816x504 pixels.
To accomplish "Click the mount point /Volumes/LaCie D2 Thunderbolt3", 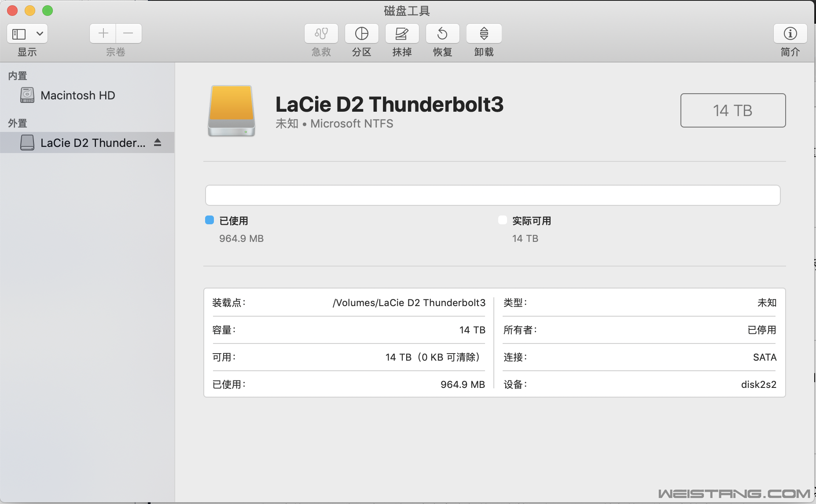I will click(x=409, y=303).
